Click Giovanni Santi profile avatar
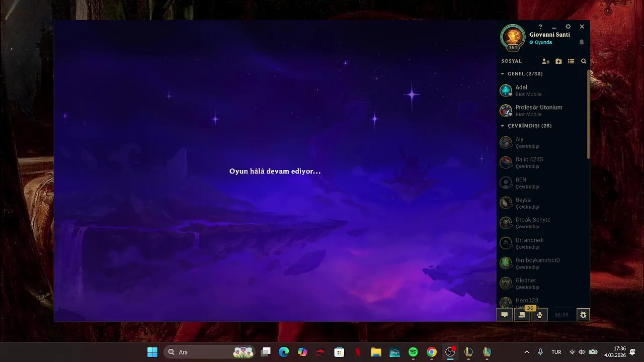The height and width of the screenshot is (362, 644). pos(513,37)
